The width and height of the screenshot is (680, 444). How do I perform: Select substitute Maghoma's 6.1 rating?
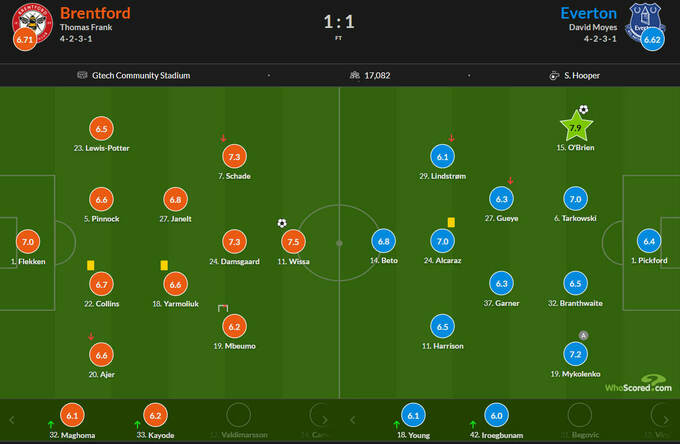pos(71,414)
